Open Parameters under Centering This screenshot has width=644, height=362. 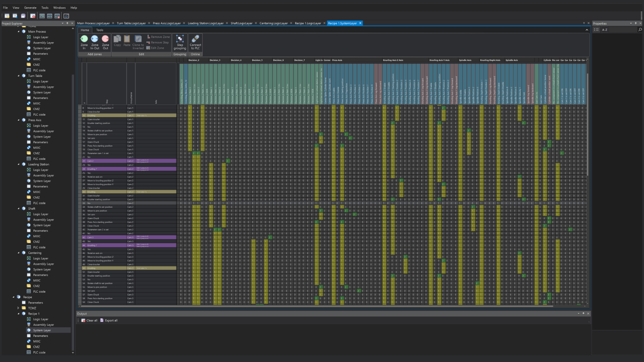click(40, 275)
